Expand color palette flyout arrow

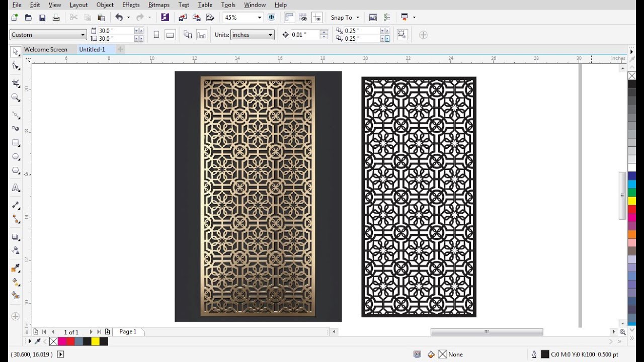pos(632,51)
